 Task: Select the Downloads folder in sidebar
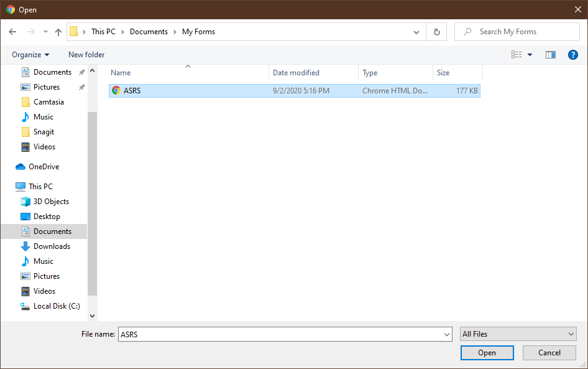pos(52,246)
